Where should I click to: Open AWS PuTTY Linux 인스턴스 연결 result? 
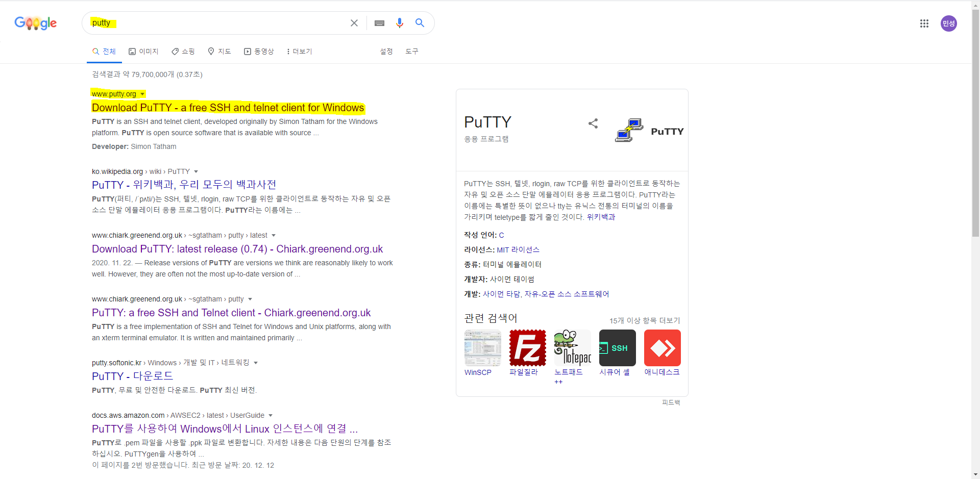click(225, 428)
